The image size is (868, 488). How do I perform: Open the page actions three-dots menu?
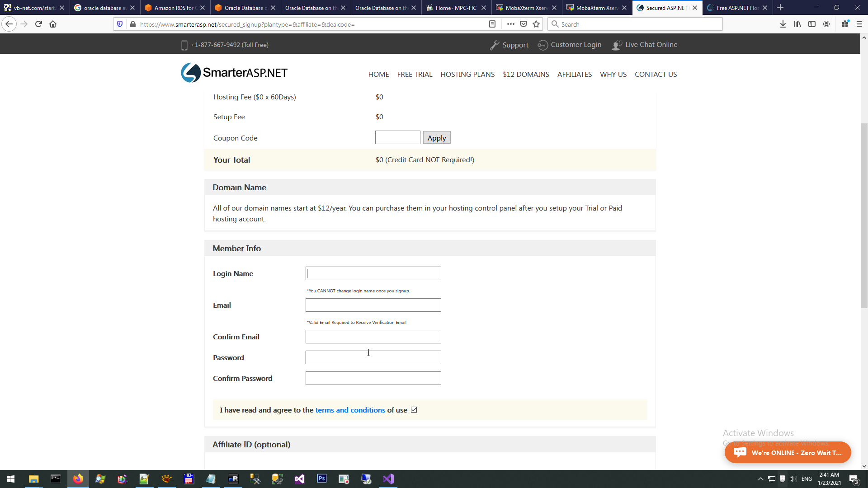tap(510, 24)
